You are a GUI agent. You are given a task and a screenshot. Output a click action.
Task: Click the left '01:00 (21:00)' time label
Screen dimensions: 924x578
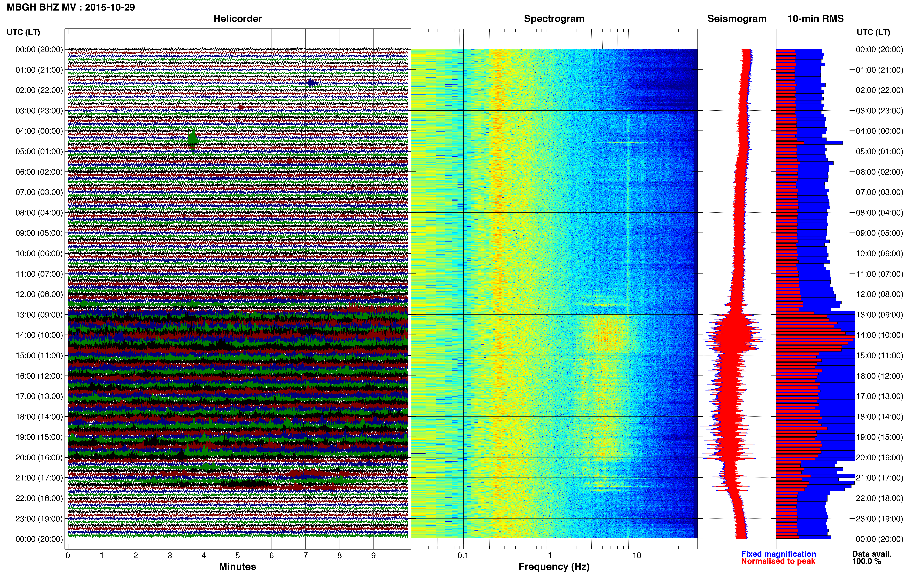[x=39, y=70]
